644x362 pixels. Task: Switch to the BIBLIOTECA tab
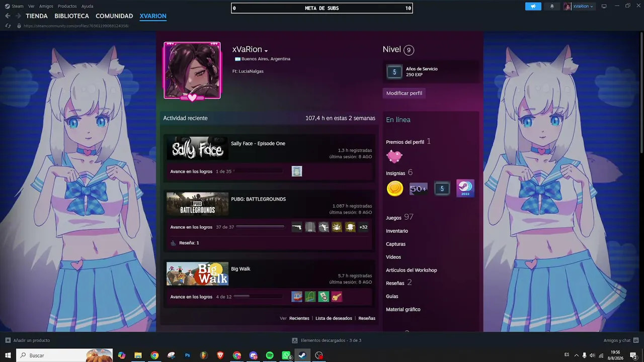click(x=72, y=16)
